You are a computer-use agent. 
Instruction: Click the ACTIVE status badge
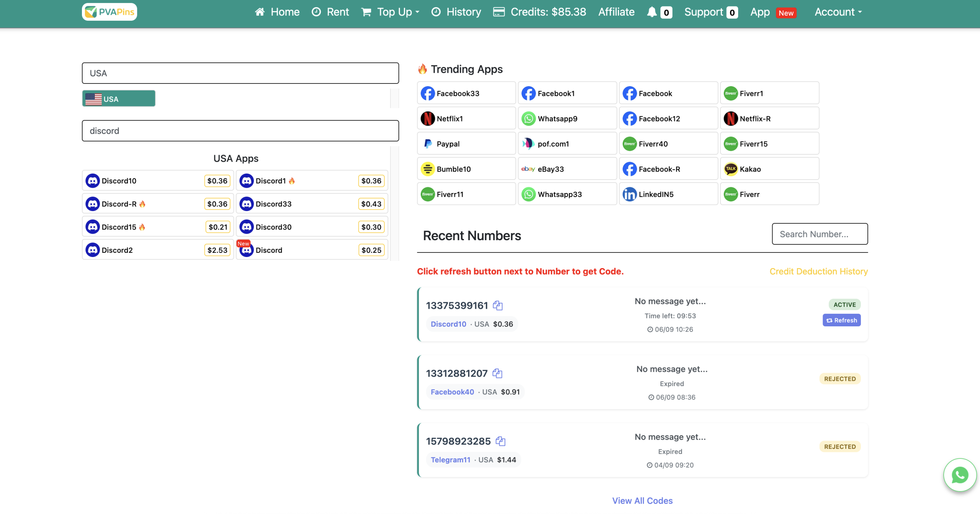844,304
